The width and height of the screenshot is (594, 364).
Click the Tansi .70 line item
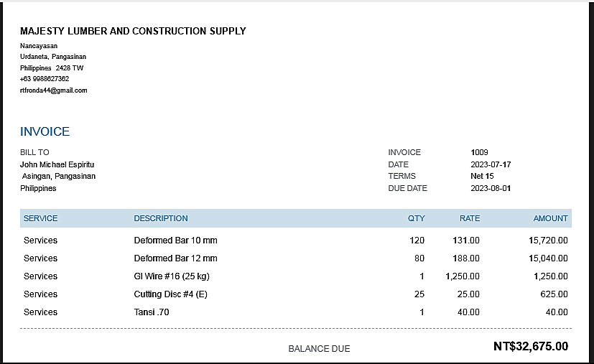[152, 312]
